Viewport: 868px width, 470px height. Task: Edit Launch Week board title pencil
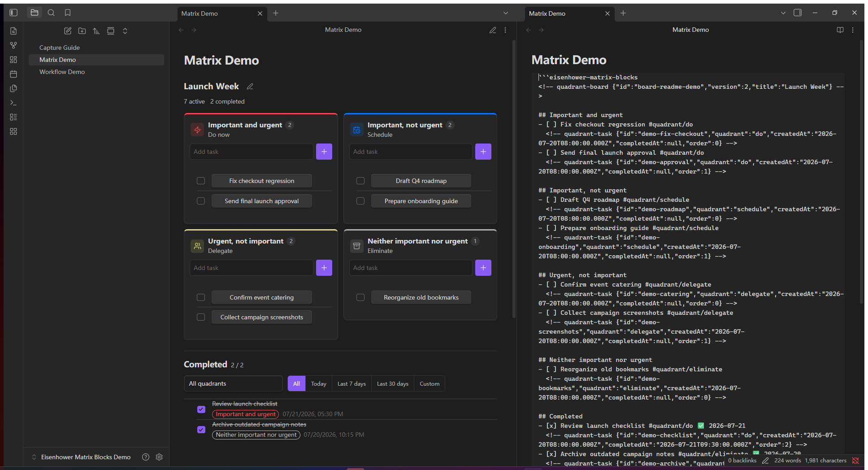250,87
